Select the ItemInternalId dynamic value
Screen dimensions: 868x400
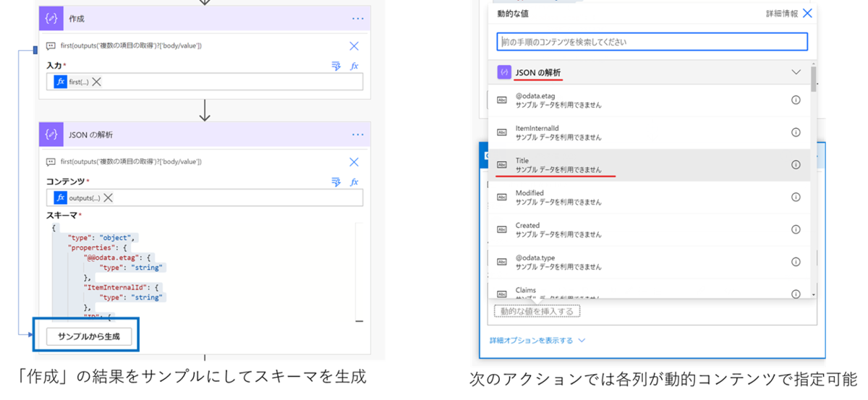[649, 132]
